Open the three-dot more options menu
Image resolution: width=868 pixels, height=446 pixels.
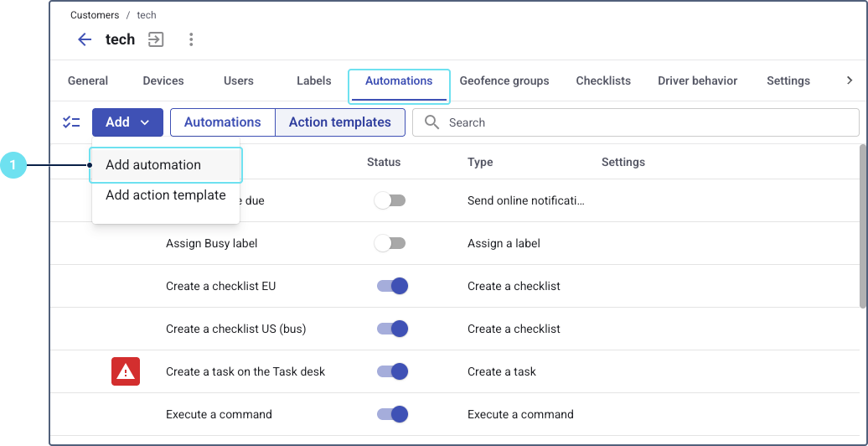coord(191,39)
